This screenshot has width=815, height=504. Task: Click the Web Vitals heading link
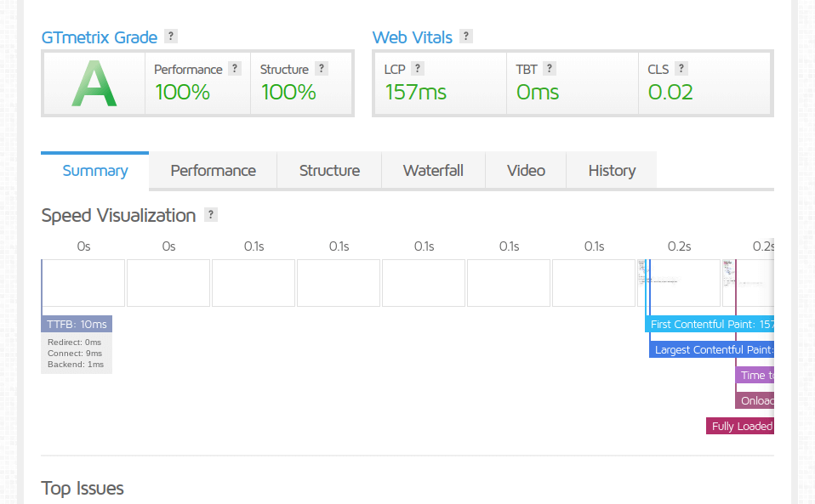point(412,37)
